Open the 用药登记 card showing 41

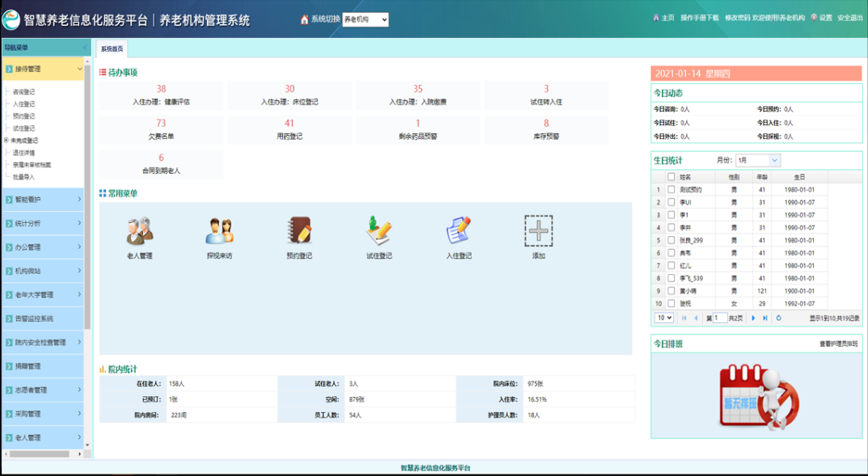pos(290,130)
